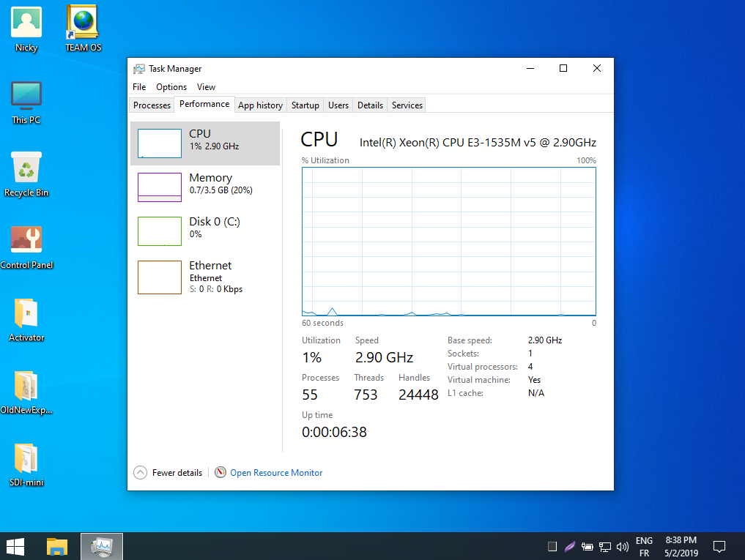Click the volume speaker tray icon

pyautogui.click(x=622, y=547)
